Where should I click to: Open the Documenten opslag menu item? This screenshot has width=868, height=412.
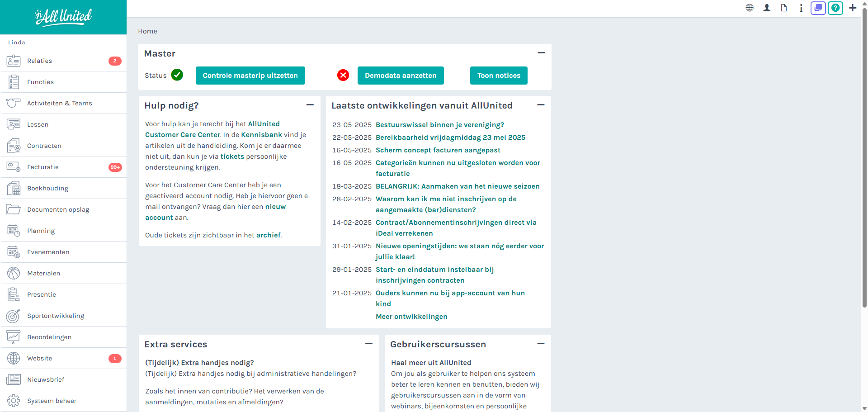[63, 209]
